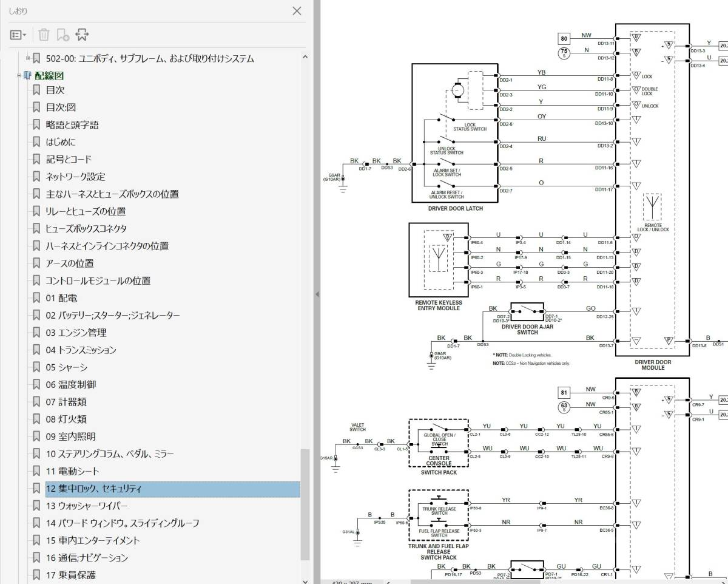Click the DRIVER DOOR MODULE label
Image resolution: width=728 pixels, height=584 pixels.
click(653, 365)
